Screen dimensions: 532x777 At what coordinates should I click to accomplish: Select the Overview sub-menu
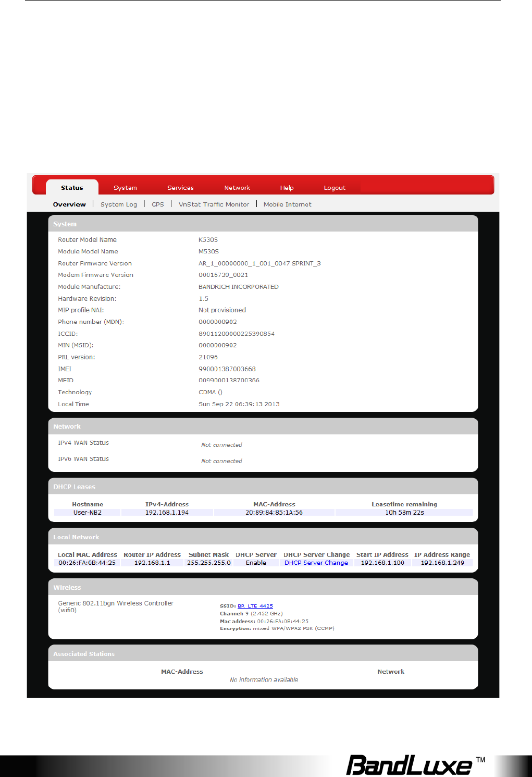pyautogui.click(x=69, y=204)
